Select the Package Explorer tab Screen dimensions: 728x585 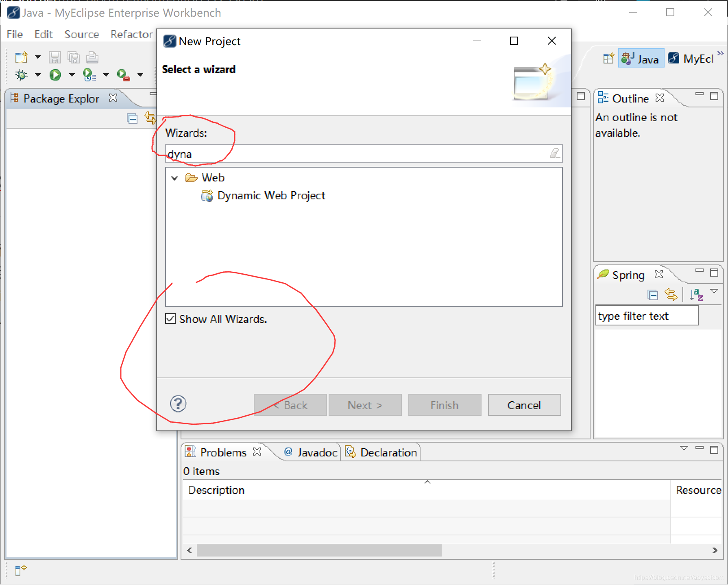click(61, 98)
